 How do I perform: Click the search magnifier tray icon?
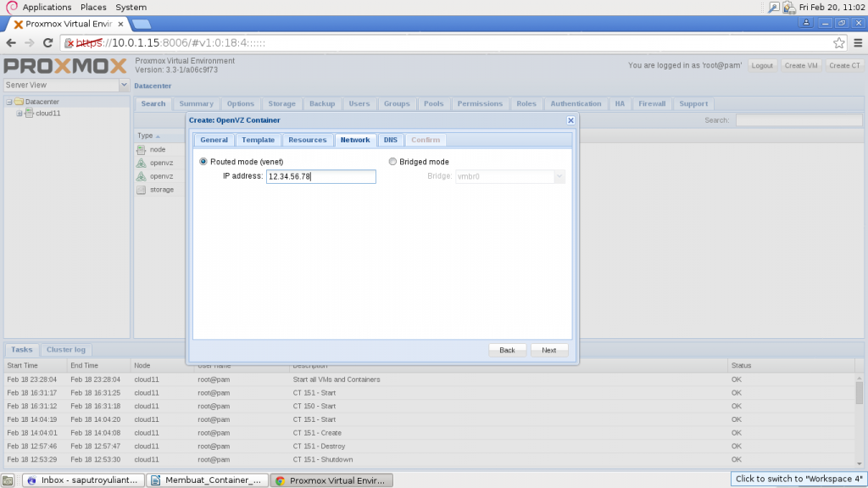click(x=773, y=7)
